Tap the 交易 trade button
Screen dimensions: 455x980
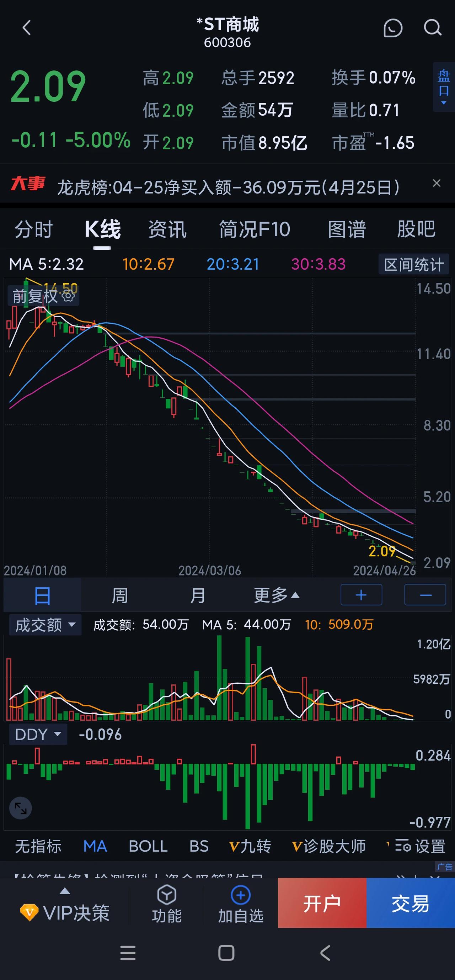point(411,903)
